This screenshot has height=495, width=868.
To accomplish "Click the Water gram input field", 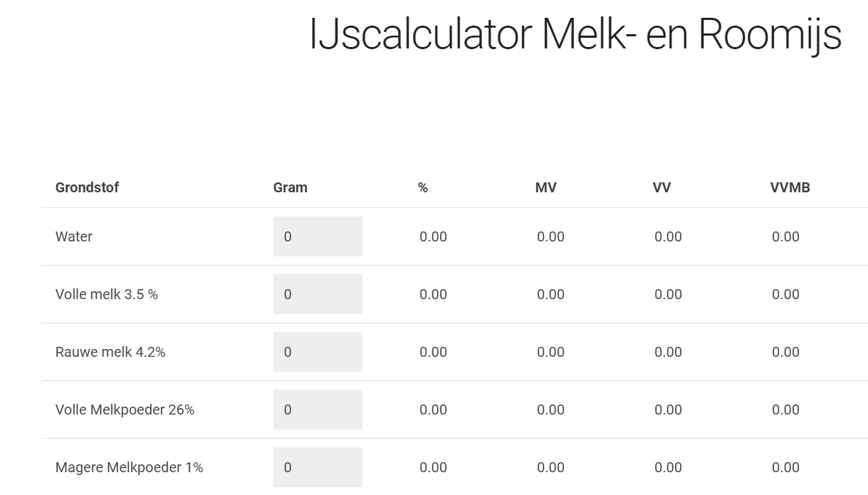I will pos(318,236).
